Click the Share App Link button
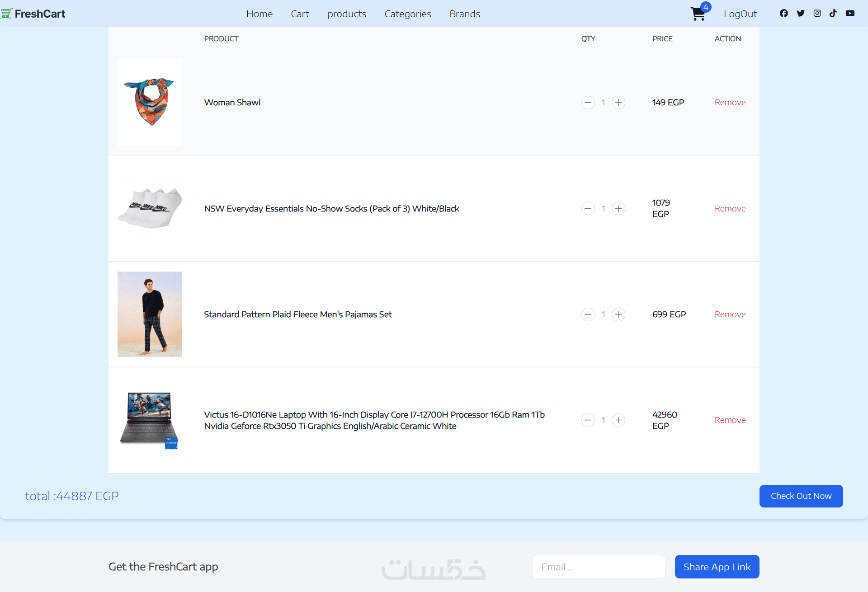868x592 pixels. pyautogui.click(x=717, y=567)
